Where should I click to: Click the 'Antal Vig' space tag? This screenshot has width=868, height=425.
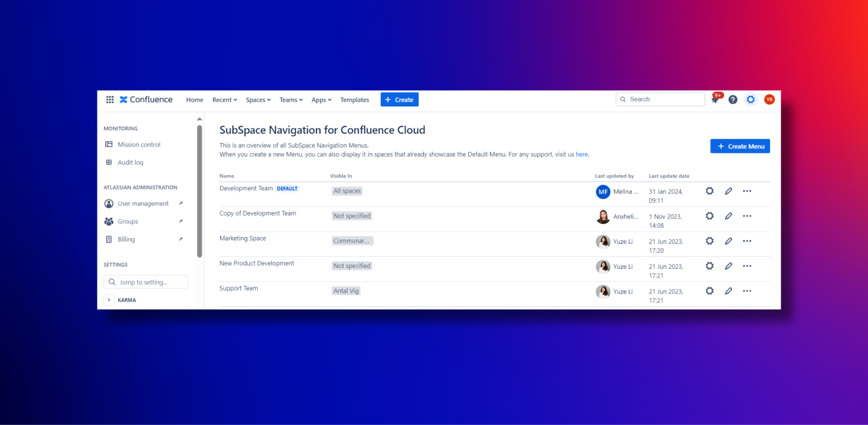click(346, 291)
